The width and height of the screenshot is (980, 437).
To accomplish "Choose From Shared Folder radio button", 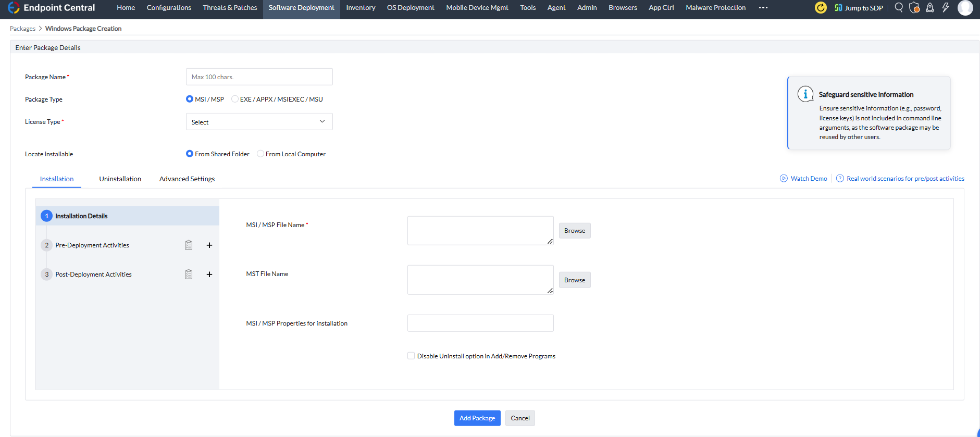I will click(190, 154).
